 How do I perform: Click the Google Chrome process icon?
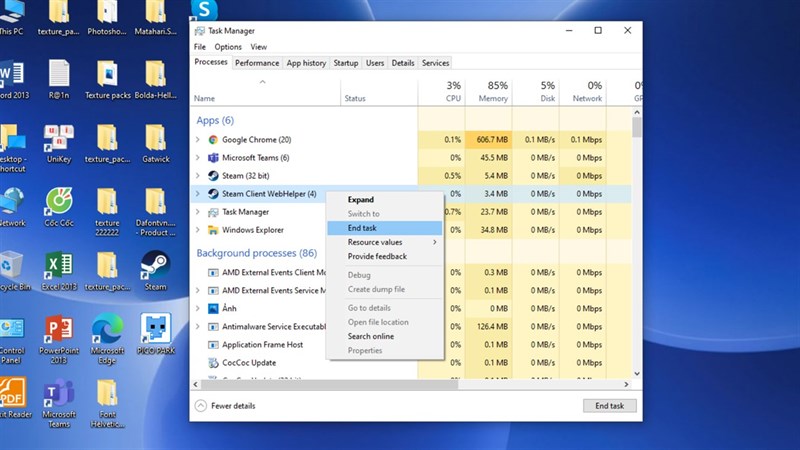[213, 140]
